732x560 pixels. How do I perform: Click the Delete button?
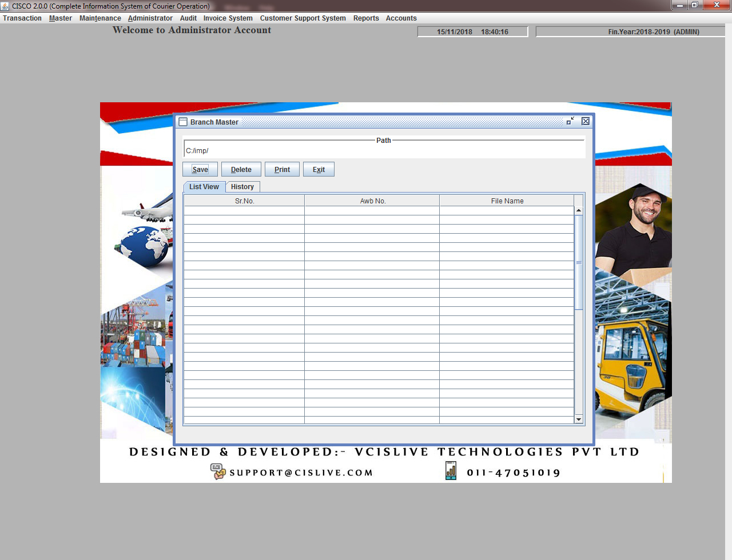pos(241,169)
